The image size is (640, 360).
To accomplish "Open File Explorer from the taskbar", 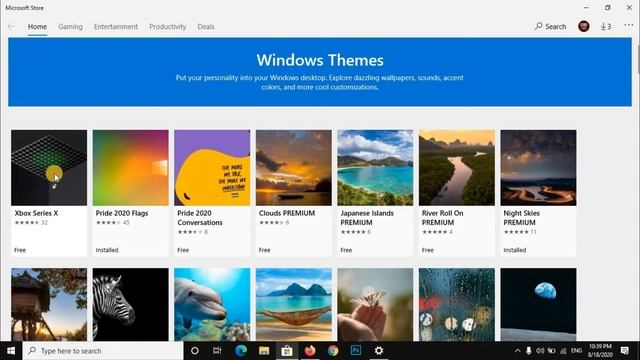I will [x=264, y=351].
